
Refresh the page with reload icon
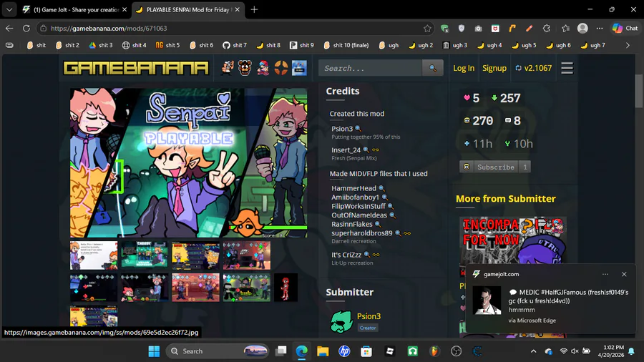point(26,29)
